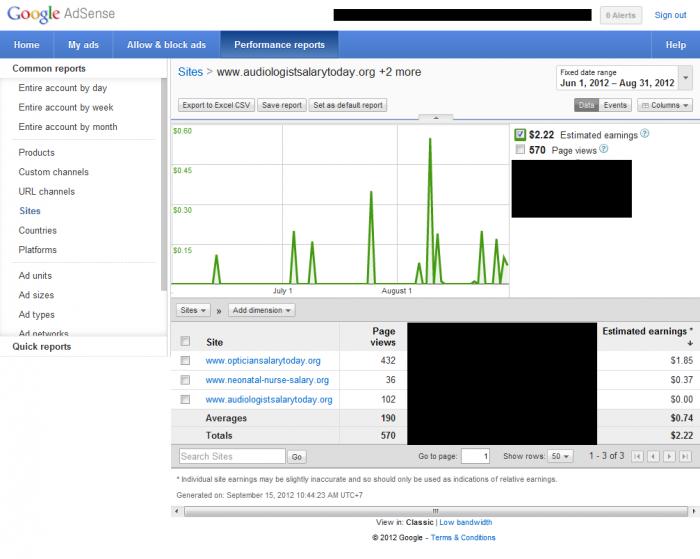The height and width of the screenshot is (559, 700).
Task: Go to previous page of results
Action: pyautogui.click(x=653, y=456)
